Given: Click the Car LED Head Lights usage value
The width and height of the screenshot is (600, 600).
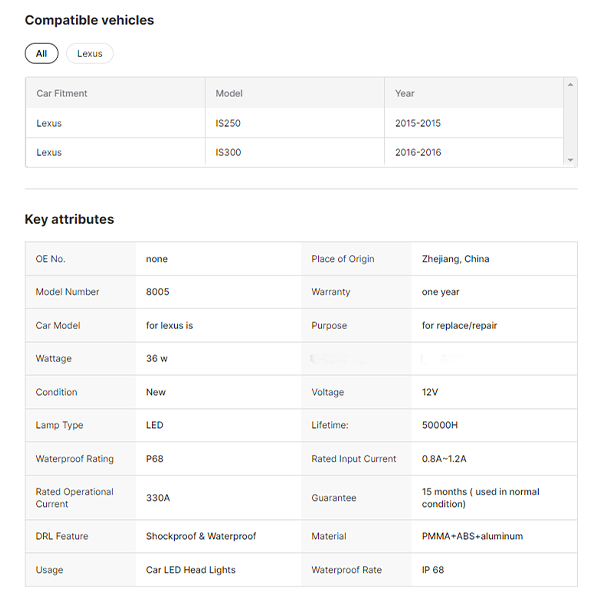Looking at the screenshot, I should (x=190, y=570).
